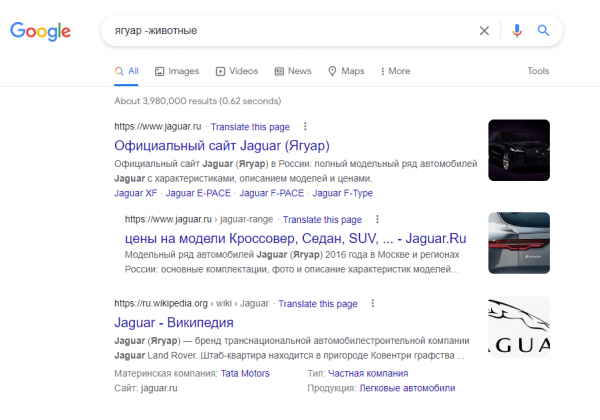Open Официальный сайт Jaguar (Ягуар) result
The height and width of the screenshot is (420, 600).
coord(222,145)
